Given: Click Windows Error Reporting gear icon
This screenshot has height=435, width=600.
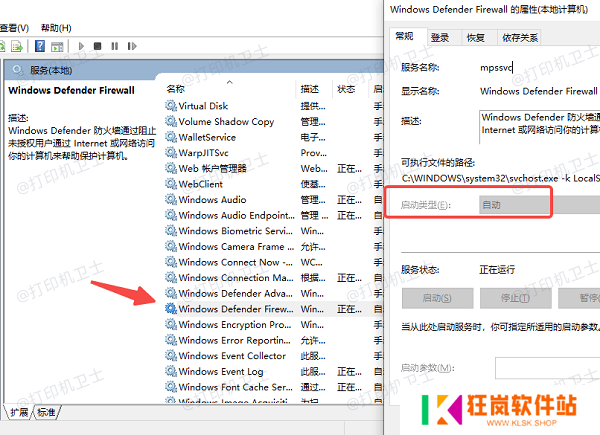Looking at the screenshot, I should pos(171,340).
